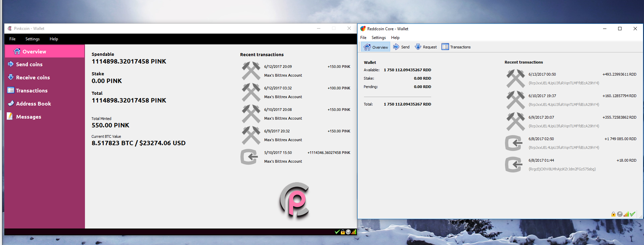Click the Pinkcoin title bar window icon

tap(10, 29)
